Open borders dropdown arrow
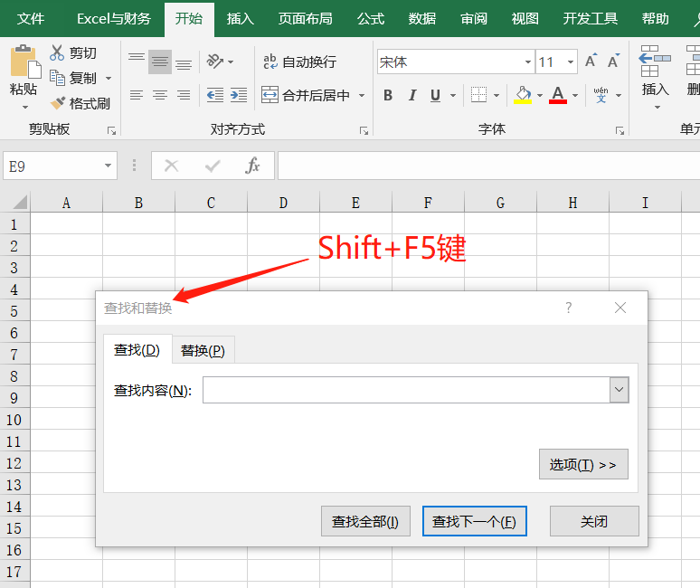700x588 pixels. click(x=497, y=95)
